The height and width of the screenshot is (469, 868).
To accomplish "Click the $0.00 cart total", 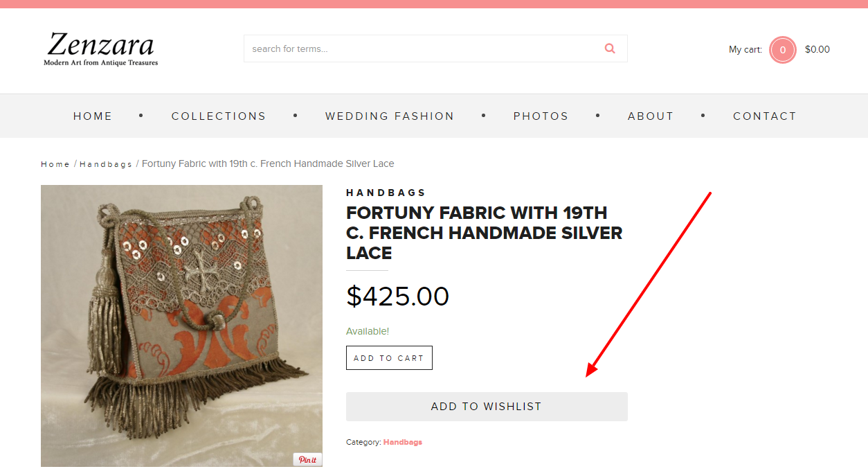I will coord(817,49).
